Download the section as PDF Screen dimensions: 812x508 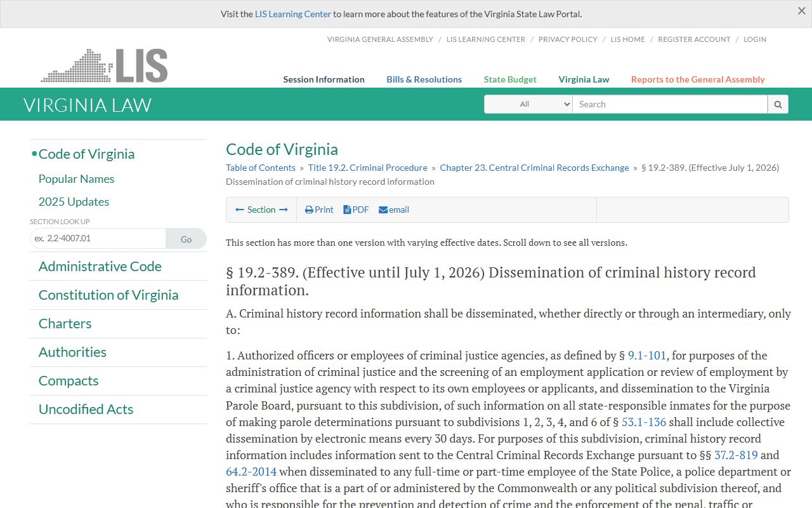[x=356, y=210]
